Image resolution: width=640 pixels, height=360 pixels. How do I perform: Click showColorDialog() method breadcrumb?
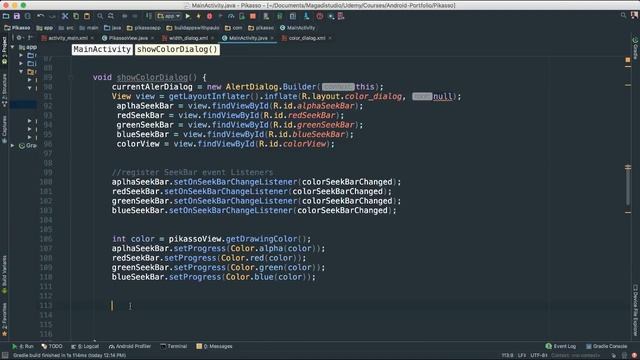tap(177, 49)
